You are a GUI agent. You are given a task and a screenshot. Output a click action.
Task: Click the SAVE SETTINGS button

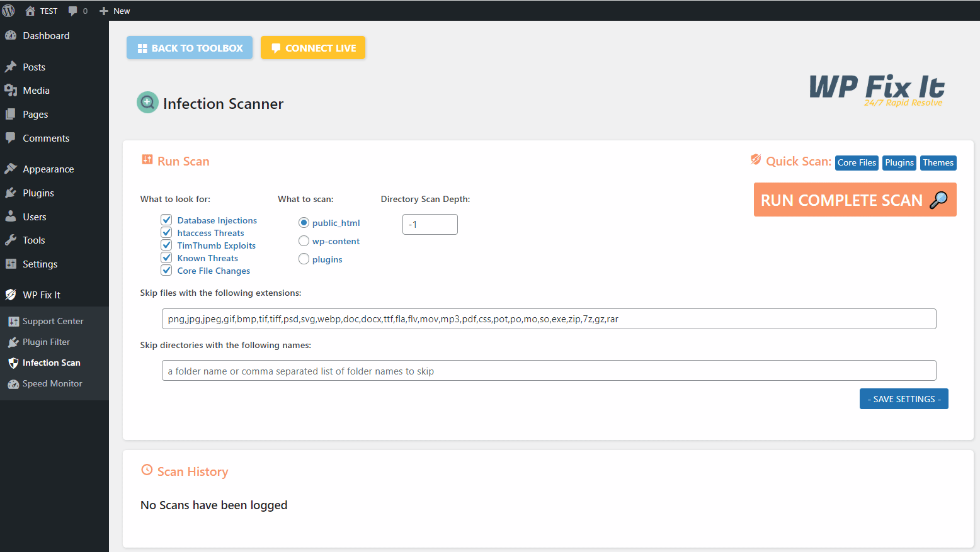(904, 398)
